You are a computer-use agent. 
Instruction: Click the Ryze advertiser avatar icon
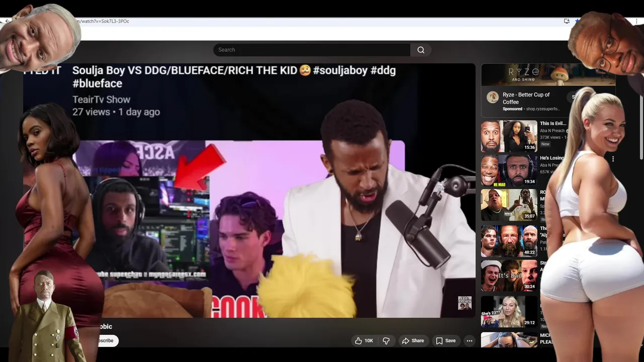(493, 97)
